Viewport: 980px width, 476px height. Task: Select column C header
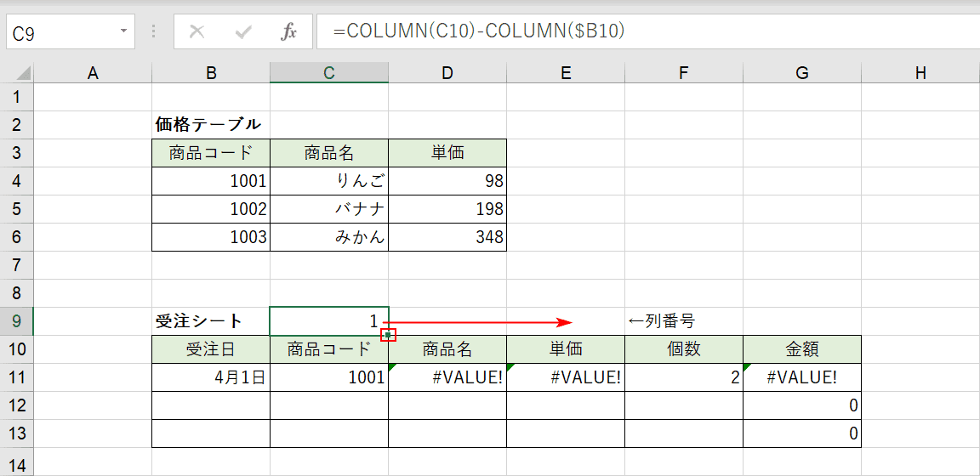[x=328, y=73]
